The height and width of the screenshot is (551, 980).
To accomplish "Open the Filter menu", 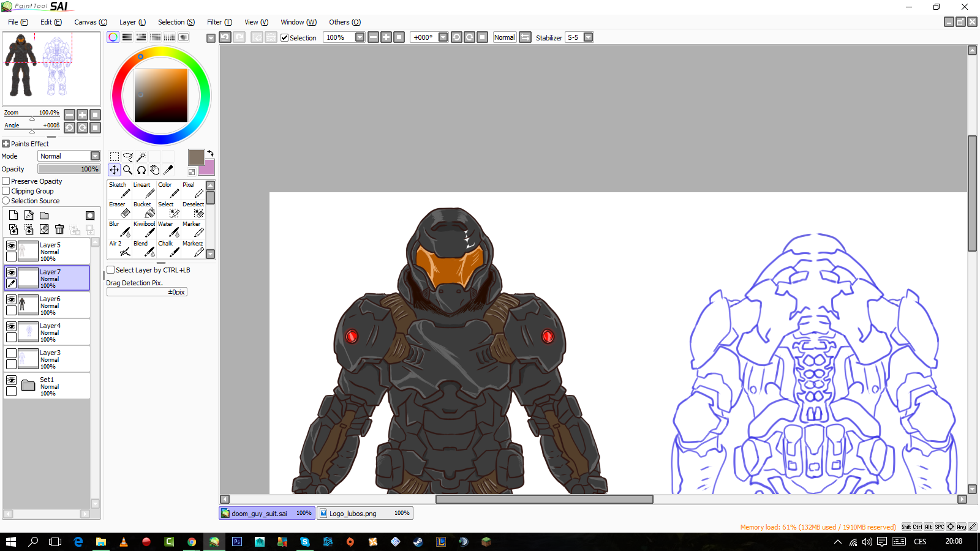I will [x=219, y=22].
